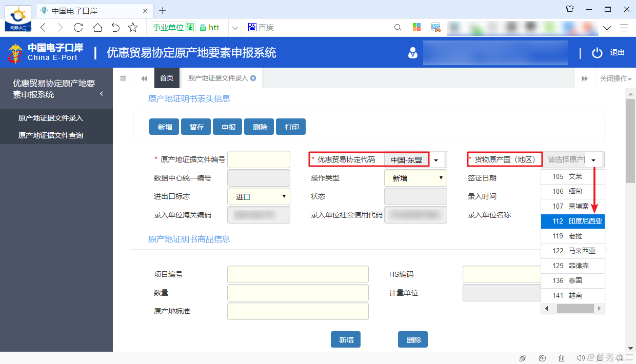Select 106 缅甸 from the country list
The height and width of the screenshot is (364, 636).
click(573, 191)
